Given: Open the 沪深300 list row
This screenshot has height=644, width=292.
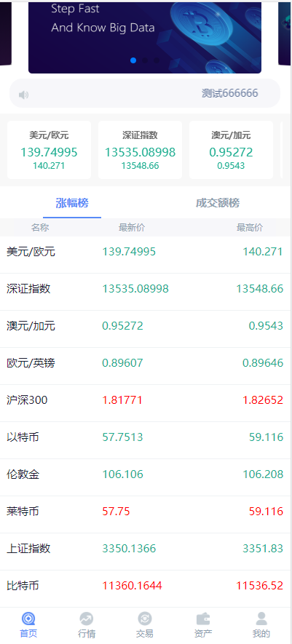Looking at the screenshot, I should (x=146, y=400).
